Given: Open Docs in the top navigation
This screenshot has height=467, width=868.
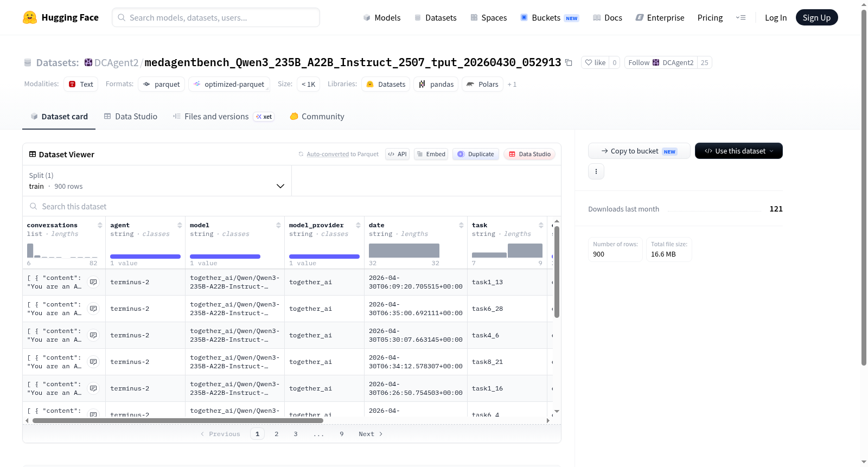Looking at the screenshot, I should pyautogui.click(x=608, y=17).
